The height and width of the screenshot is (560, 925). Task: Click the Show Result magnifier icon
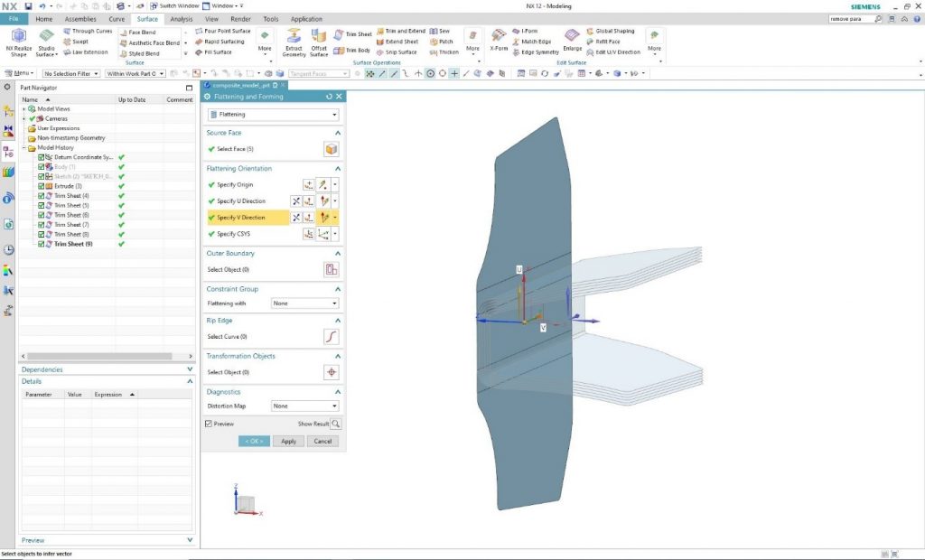point(336,424)
